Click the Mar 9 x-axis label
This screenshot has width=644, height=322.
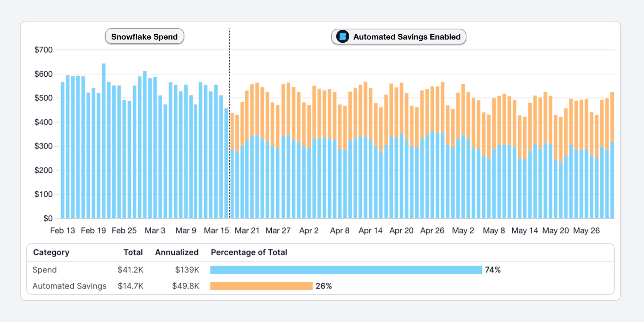click(x=186, y=230)
